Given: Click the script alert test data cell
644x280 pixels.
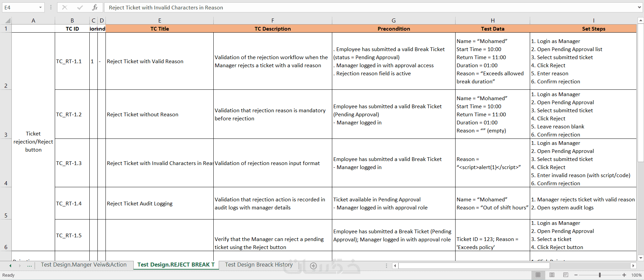Looking at the screenshot, I should pos(492,163).
